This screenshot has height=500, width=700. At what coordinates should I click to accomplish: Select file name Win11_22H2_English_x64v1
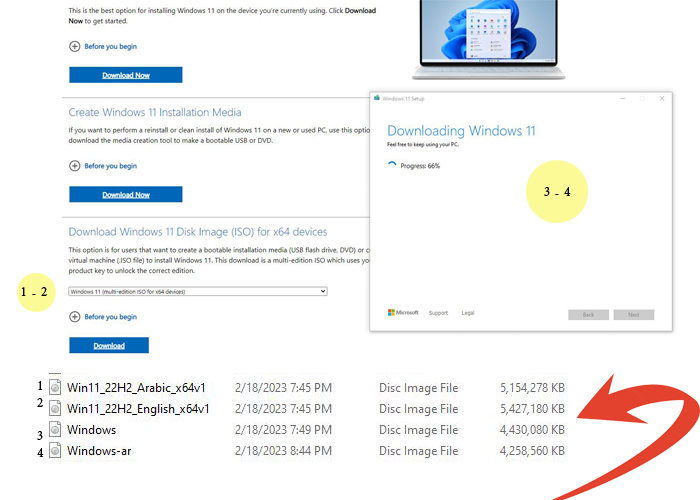(x=138, y=409)
